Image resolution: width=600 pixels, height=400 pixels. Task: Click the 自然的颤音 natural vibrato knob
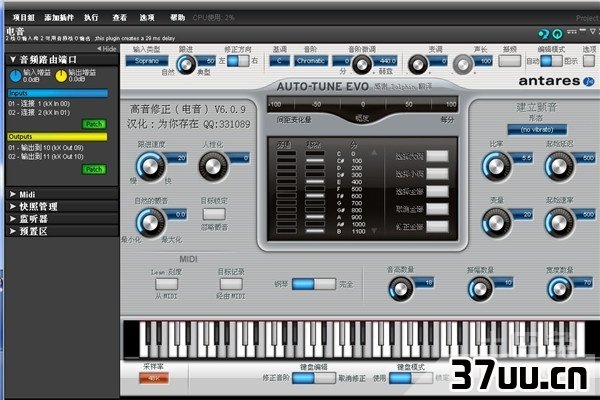pos(150,223)
